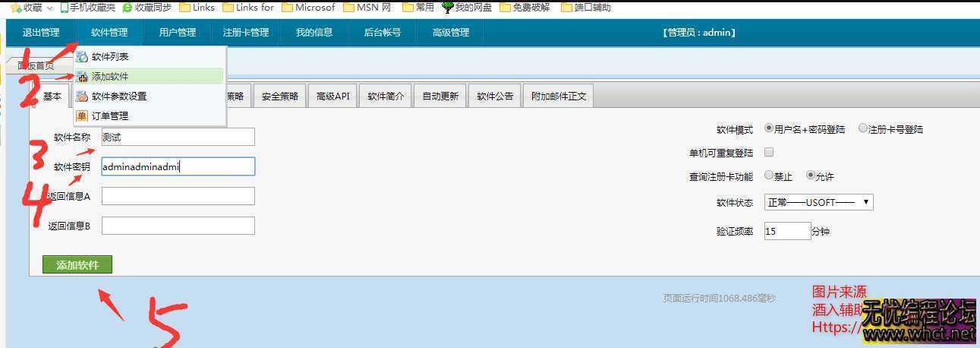
Task: Click 退出管理 to log out
Action: 40,33
